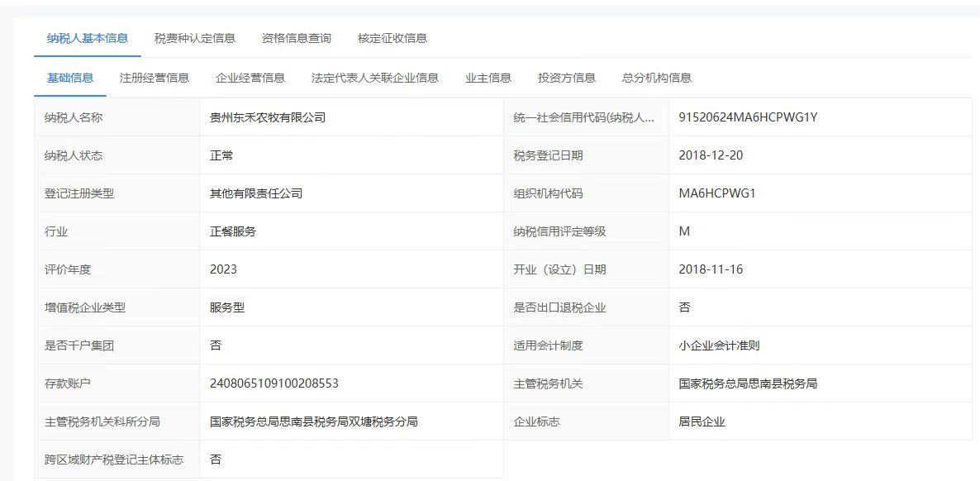Click the truncated 统一社会信用代码 label
Viewport: 980px width, 481px height.
[x=584, y=117]
